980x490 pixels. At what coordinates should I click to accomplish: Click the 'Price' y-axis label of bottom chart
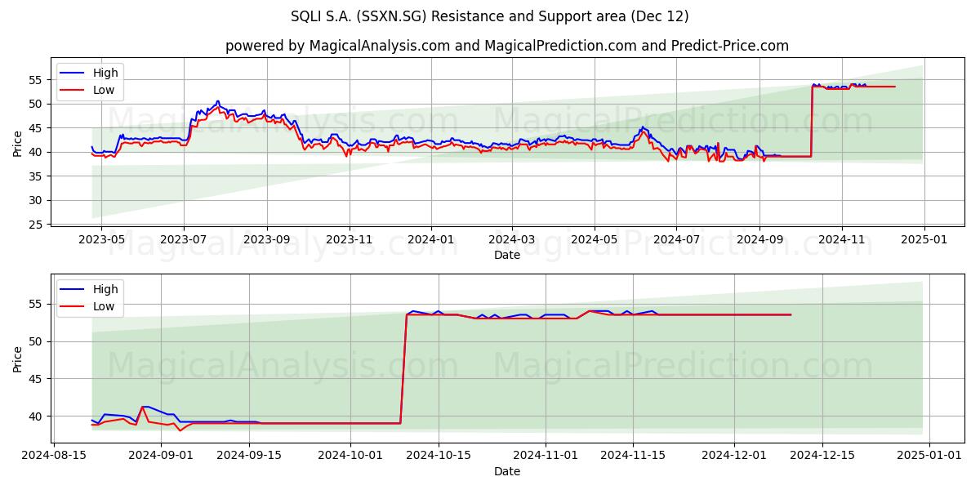[18, 359]
